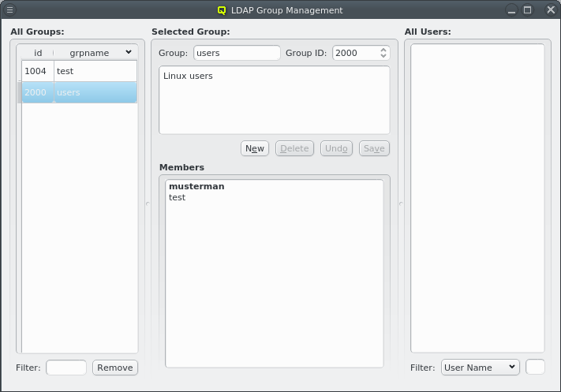Maximize the LDAP Group Management window
Image resolution: width=561 pixels, height=392 pixels.
coord(527,9)
